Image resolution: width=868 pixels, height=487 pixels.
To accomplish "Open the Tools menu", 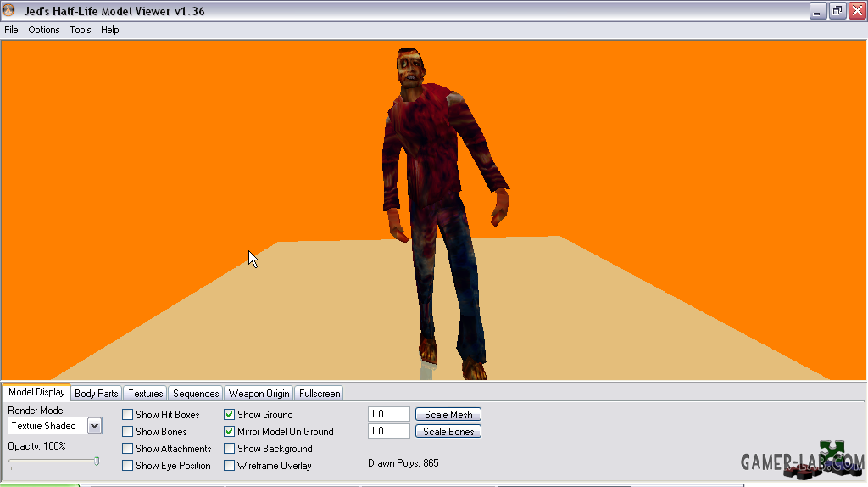I will (81, 30).
